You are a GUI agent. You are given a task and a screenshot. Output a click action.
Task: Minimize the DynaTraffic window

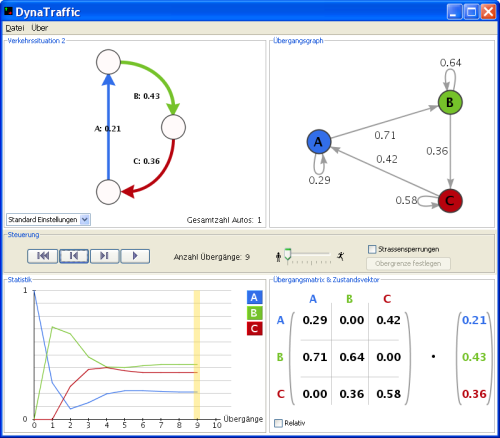pyautogui.click(x=454, y=12)
